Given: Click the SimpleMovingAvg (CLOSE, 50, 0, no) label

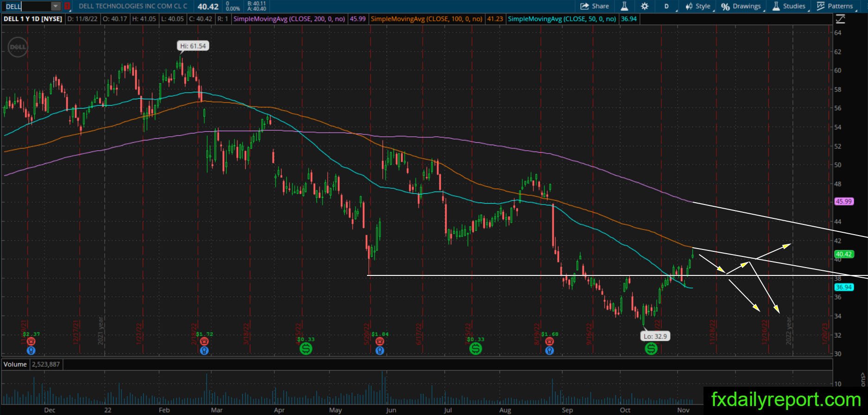Looking at the screenshot, I should (562, 19).
